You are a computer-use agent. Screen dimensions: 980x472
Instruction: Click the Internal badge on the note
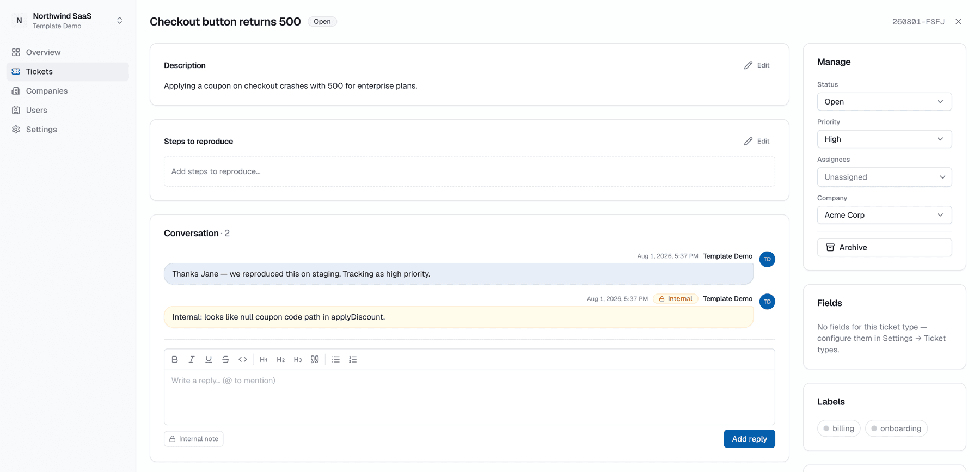tap(676, 299)
